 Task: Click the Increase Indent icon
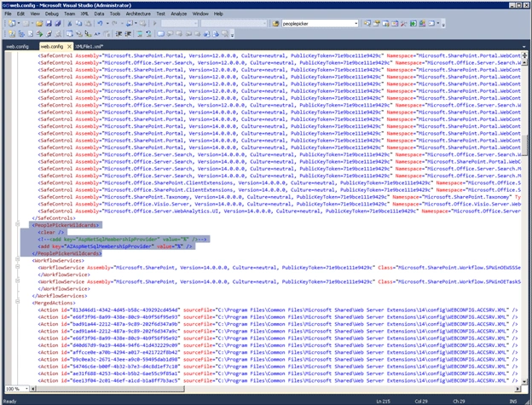coord(128,33)
